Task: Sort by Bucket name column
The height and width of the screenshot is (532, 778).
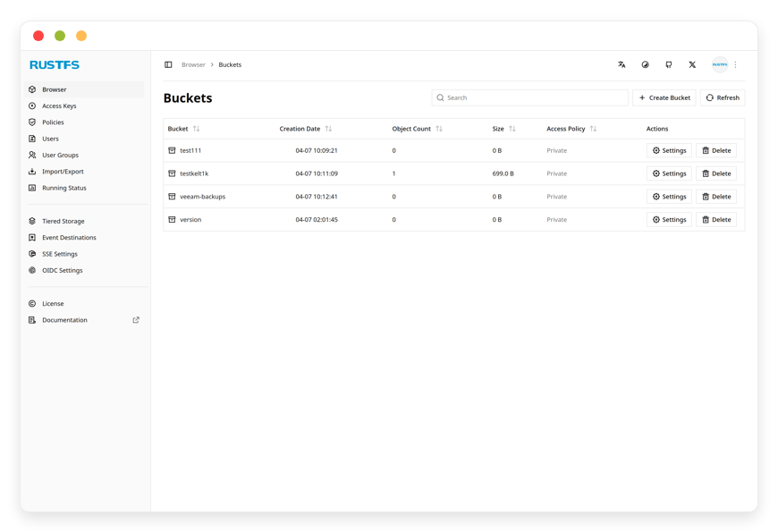Action: (x=196, y=129)
